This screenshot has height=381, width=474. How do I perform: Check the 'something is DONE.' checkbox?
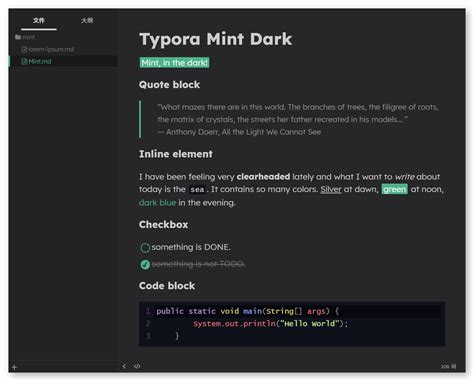coord(145,248)
